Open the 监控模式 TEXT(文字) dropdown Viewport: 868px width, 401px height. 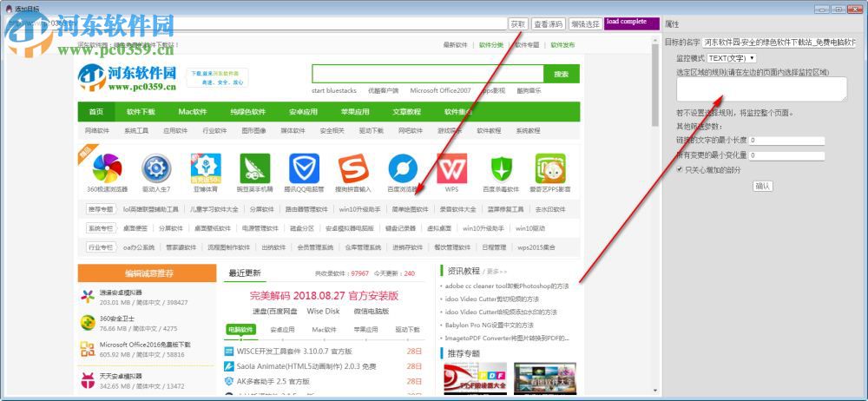tap(731, 58)
